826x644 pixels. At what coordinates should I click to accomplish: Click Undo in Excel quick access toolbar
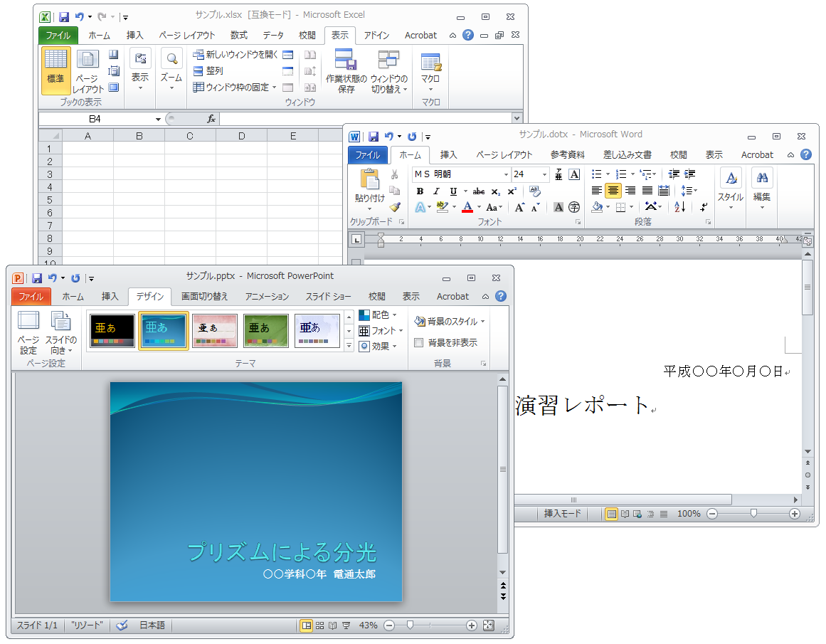tap(80, 17)
